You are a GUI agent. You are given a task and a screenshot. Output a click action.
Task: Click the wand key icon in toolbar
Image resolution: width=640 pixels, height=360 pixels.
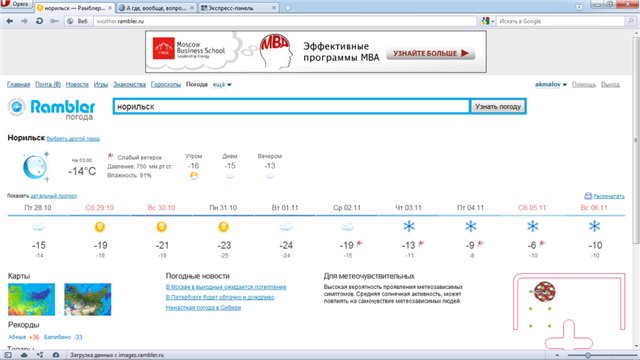pyautogui.click(x=54, y=21)
